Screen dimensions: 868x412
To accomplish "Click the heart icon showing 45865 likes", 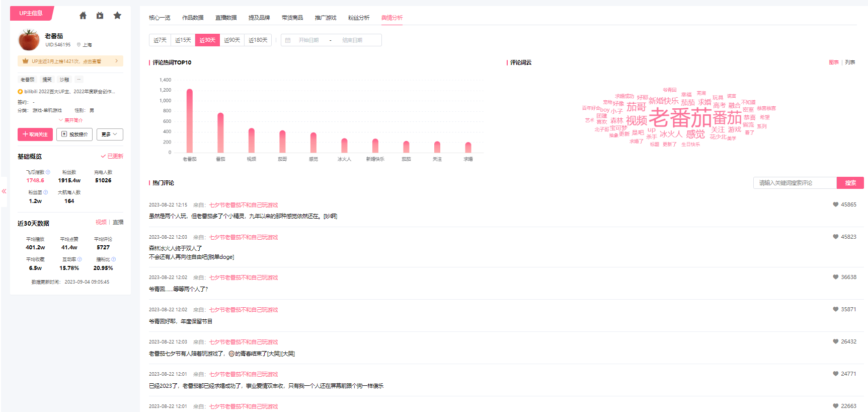I will pos(835,204).
